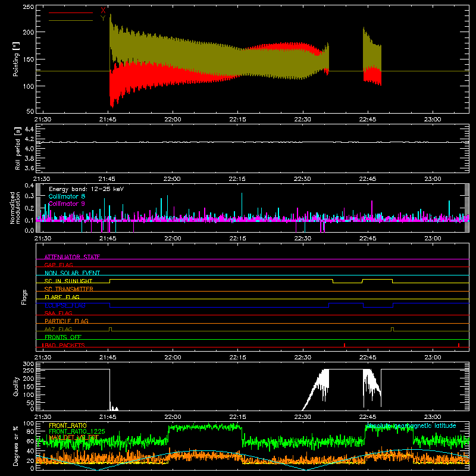Click '22:15' under the Roll period plot
Screen dimensions: 476x476
237,179
